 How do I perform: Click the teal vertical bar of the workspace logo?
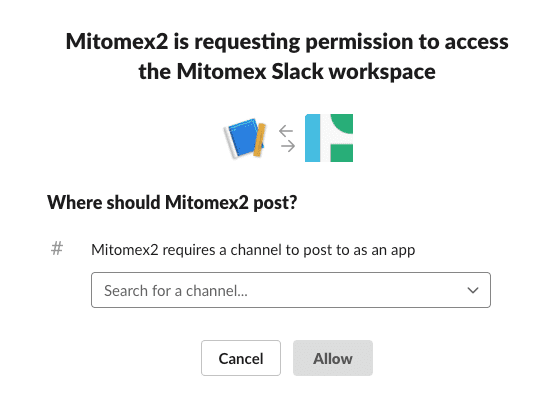[x=313, y=138]
